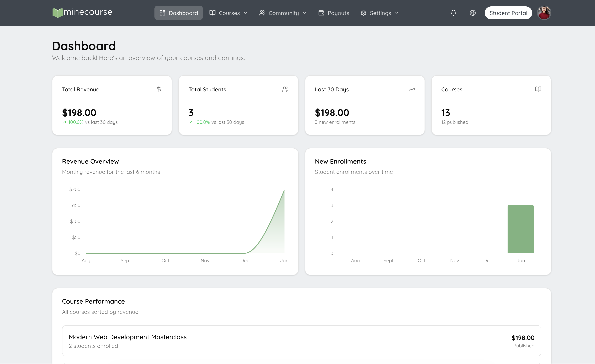Image resolution: width=595 pixels, height=364 pixels.
Task: Click the Settings gear icon in navbar
Action: pyautogui.click(x=364, y=13)
